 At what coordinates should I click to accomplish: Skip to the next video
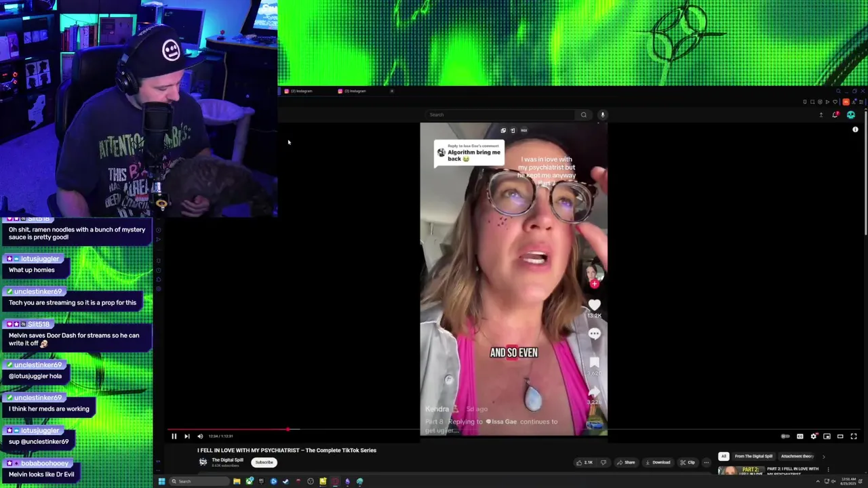coord(187,436)
